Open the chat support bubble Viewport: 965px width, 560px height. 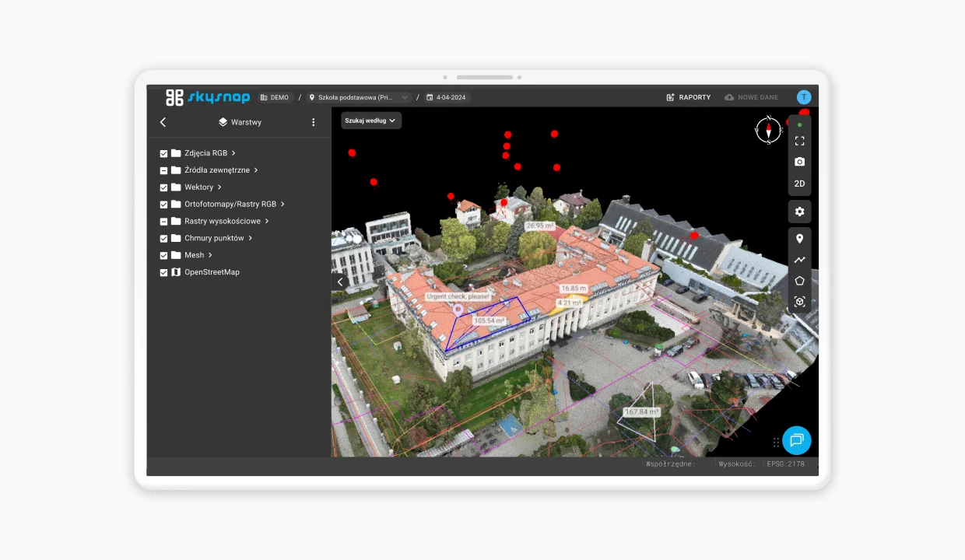coord(796,440)
